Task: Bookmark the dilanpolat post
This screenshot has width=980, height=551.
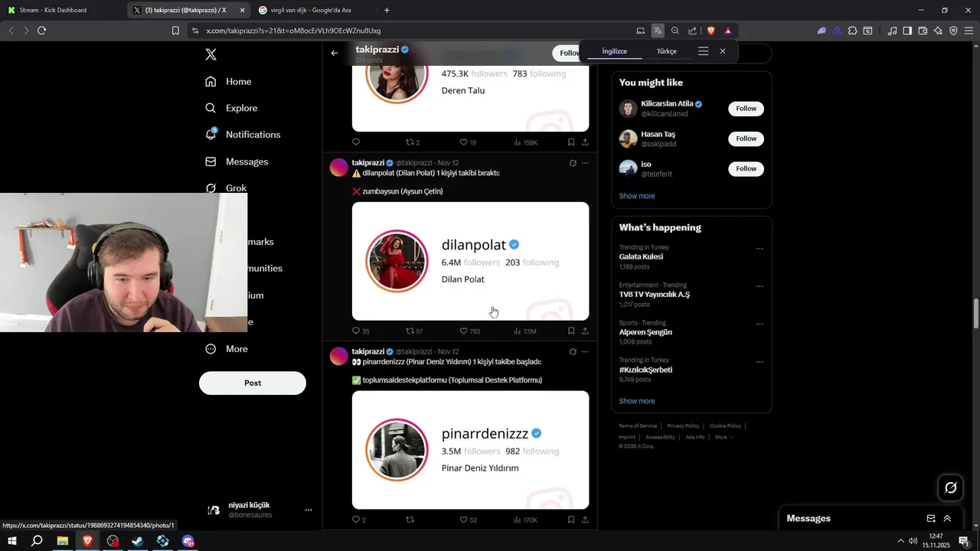Action: pos(571,331)
